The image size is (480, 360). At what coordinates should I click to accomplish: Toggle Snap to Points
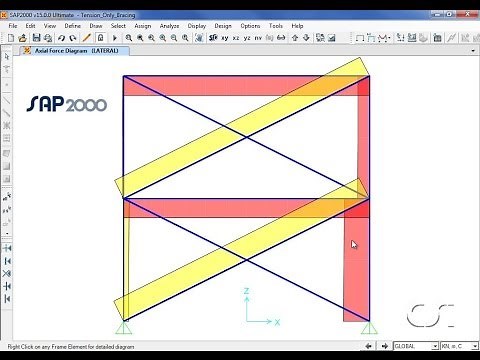pyautogui.click(x=7, y=248)
